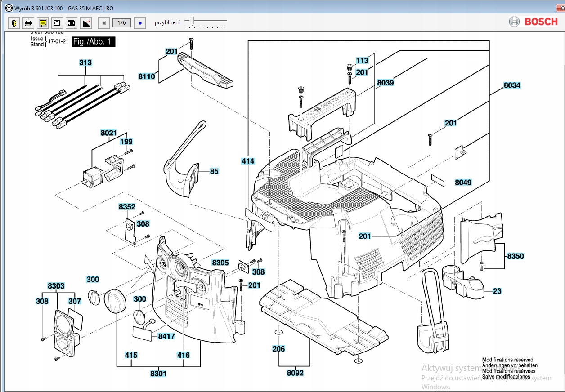Click the 1/6 page indicator field
Viewport: 565px width, 392px height.
(121, 22)
